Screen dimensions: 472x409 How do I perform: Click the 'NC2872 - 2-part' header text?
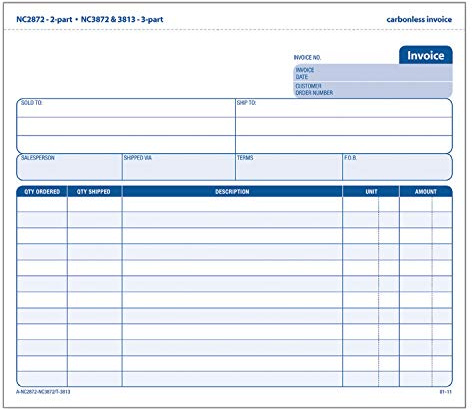pos(44,19)
